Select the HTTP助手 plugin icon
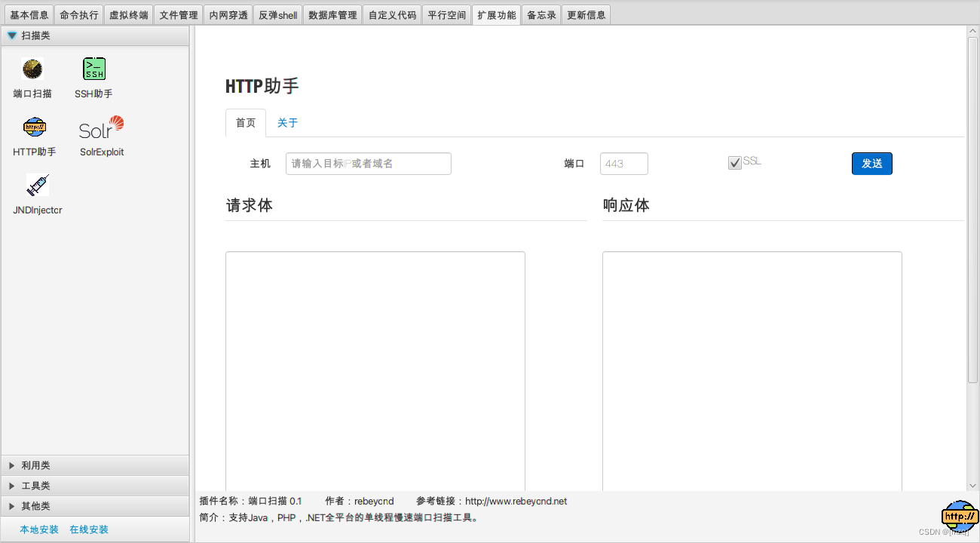 [35, 127]
